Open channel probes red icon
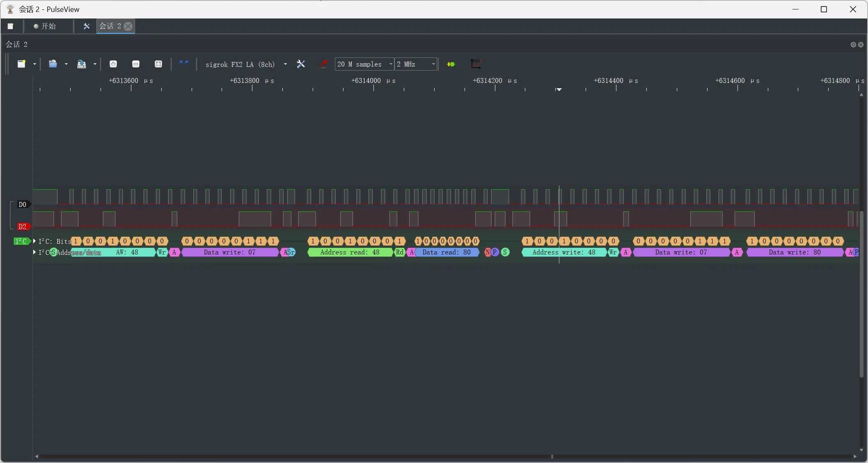868x463 pixels. pos(323,64)
